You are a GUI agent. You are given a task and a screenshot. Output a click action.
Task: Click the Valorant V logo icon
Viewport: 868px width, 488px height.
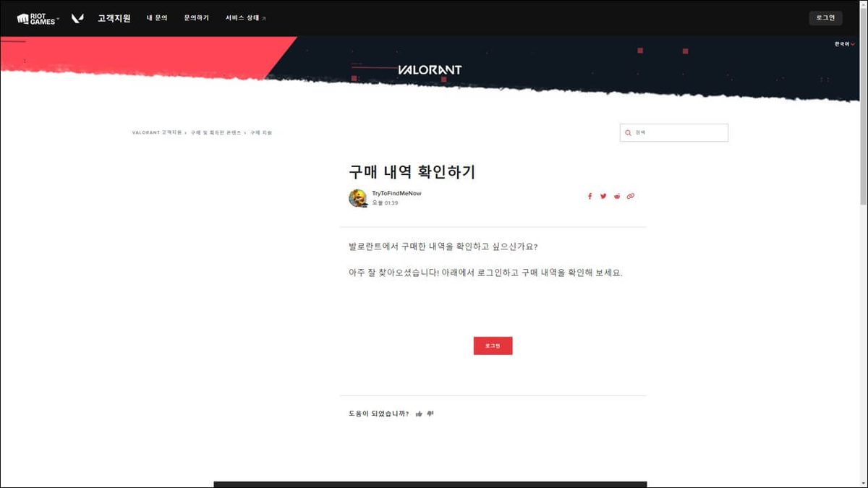pos(77,18)
